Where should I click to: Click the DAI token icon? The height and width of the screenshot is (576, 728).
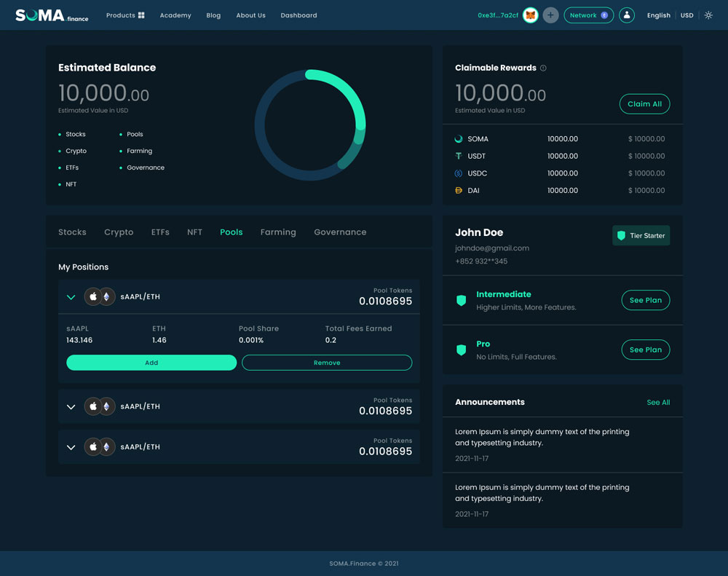click(458, 191)
